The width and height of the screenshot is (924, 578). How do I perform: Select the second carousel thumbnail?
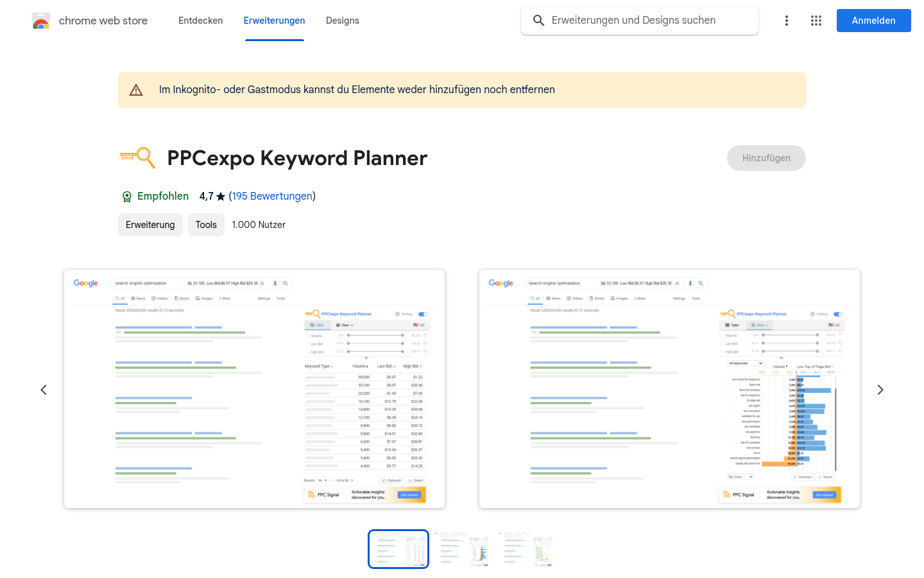(x=462, y=549)
